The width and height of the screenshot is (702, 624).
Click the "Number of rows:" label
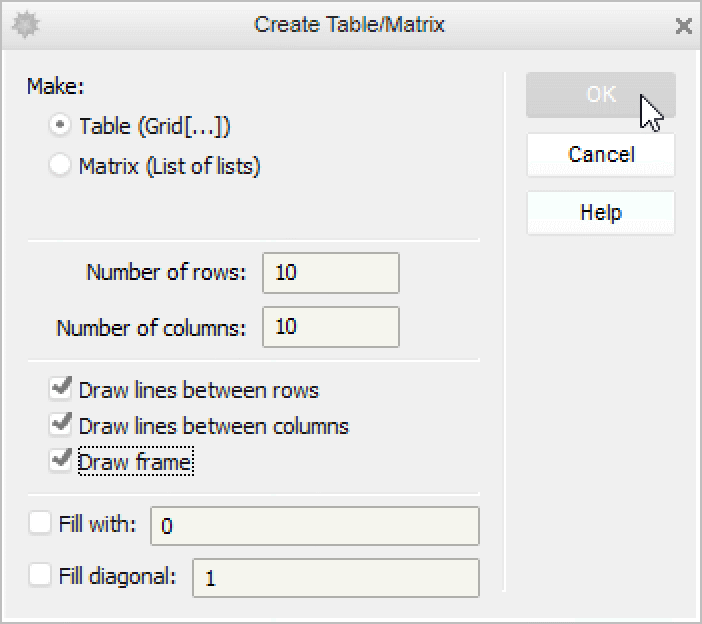(165, 272)
